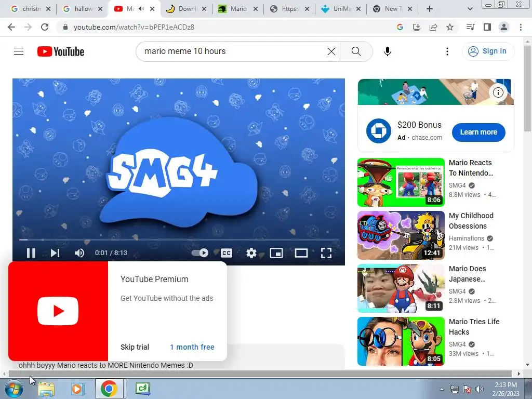Share this page from toolbar
The image size is (532, 399).
[x=433, y=27]
